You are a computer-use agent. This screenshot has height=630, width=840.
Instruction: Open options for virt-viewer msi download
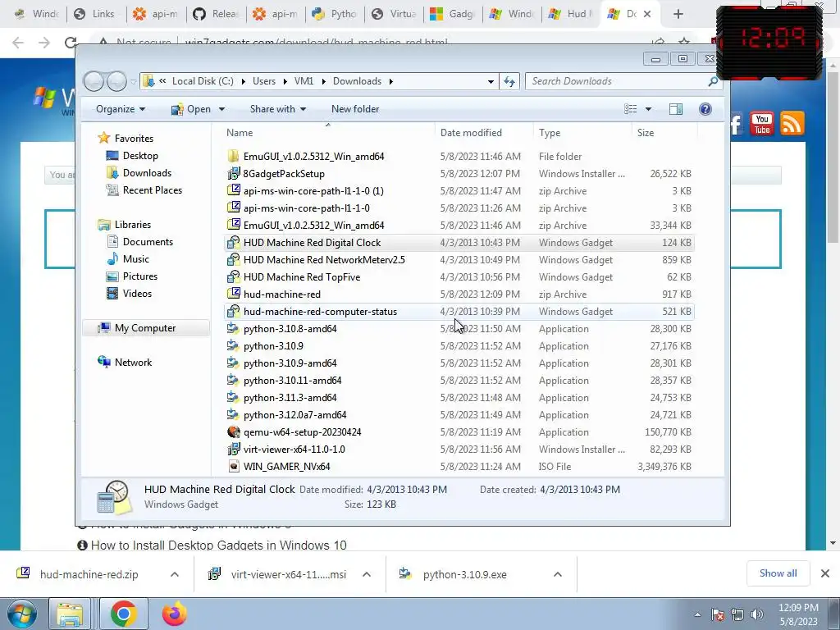(367, 574)
